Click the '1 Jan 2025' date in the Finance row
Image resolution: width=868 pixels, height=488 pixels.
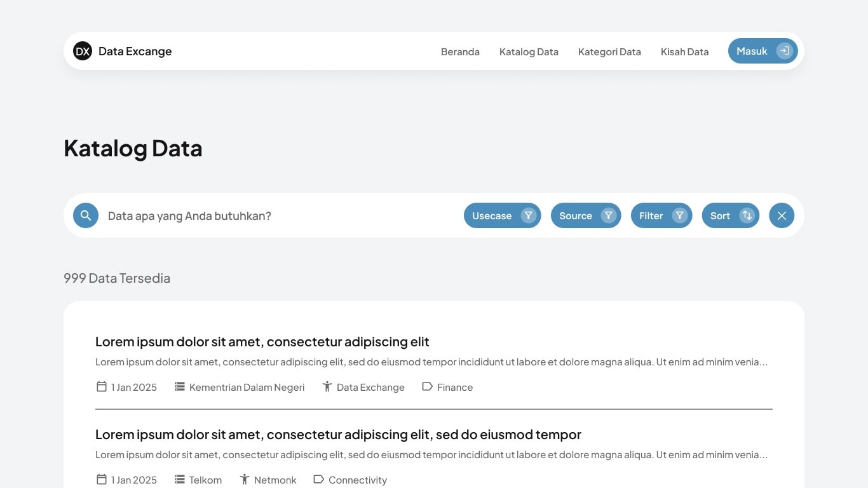134,387
